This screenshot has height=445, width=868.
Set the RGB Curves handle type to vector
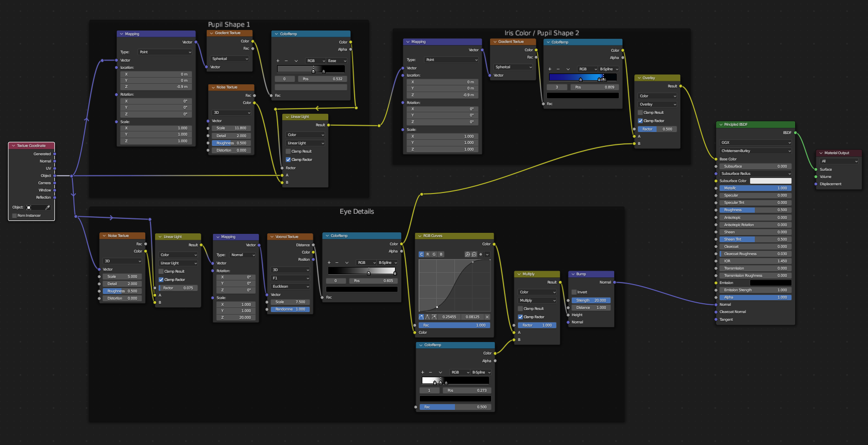[x=428, y=317]
